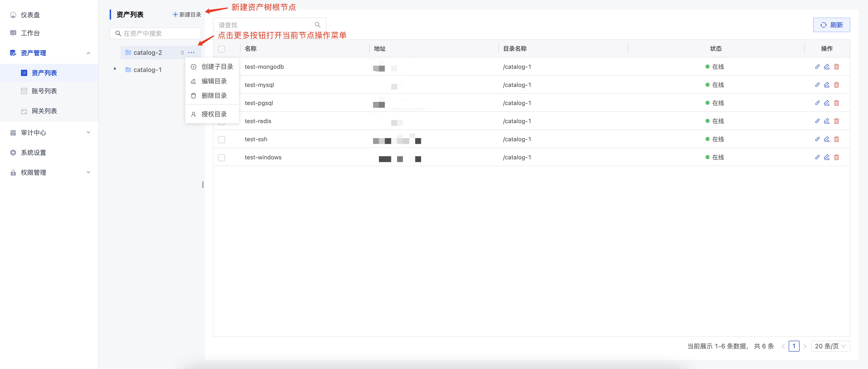The height and width of the screenshot is (369, 868).
Task: Delete the test-mongodb asset
Action: 836,67
